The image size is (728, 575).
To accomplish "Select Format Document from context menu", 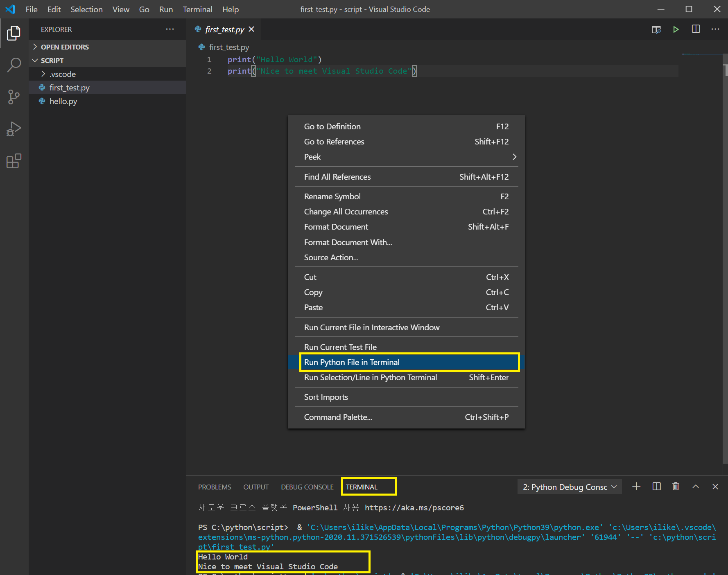I will click(x=336, y=227).
